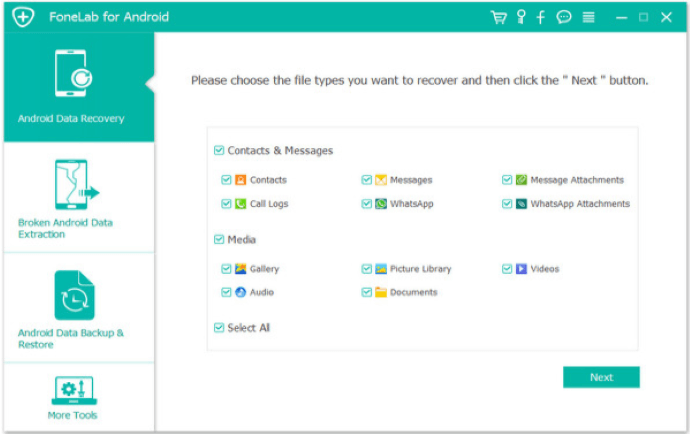Click the Videos play icon
Image resolution: width=690 pixels, height=434 pixels.
[521, 268]
